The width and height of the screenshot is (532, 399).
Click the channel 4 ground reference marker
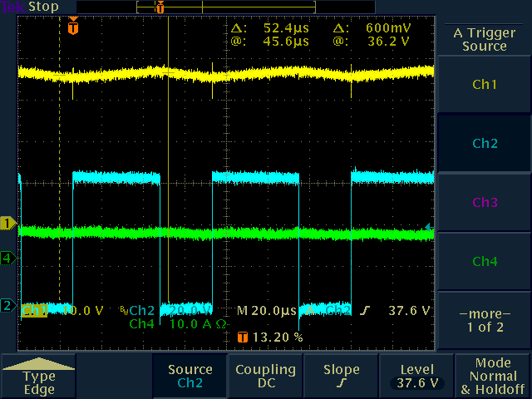[x=8, y=258]
